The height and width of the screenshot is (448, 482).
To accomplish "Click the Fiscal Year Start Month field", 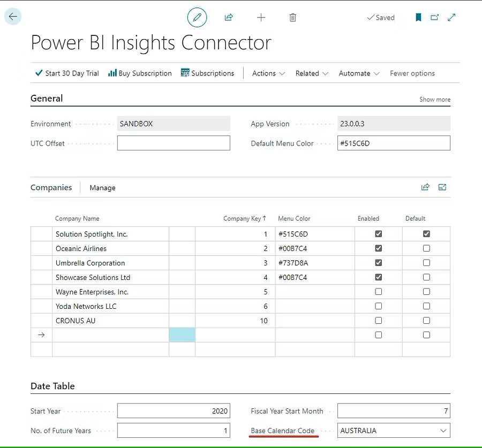I will [394, 411].
